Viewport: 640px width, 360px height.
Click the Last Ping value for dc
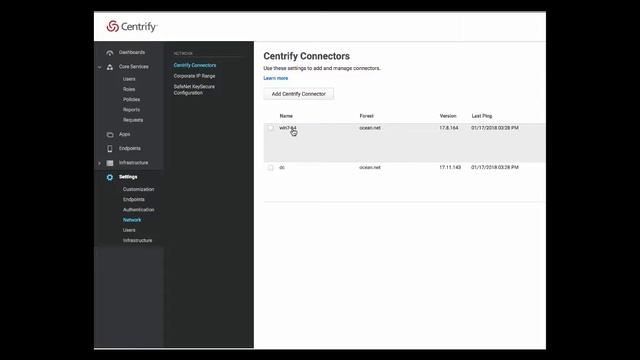click(495, 167)
